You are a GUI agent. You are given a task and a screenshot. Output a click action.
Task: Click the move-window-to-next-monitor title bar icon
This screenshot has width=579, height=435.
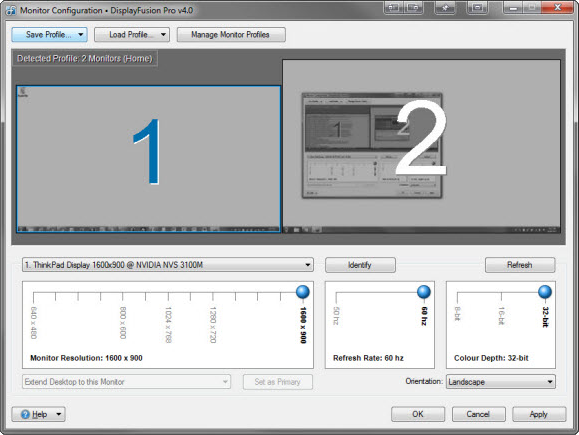click(394, 7)
